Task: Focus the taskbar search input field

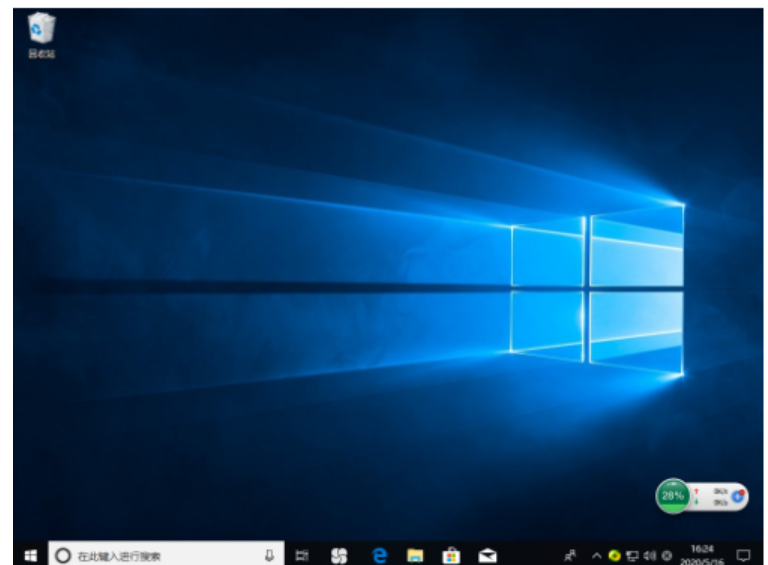Action: 166,555
